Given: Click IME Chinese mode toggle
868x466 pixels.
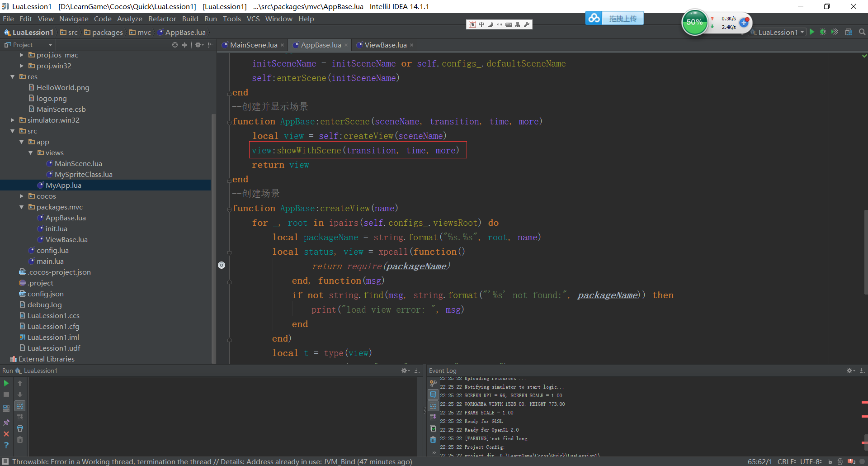Looking at the screenshot, I should click(x=482, y=24).
